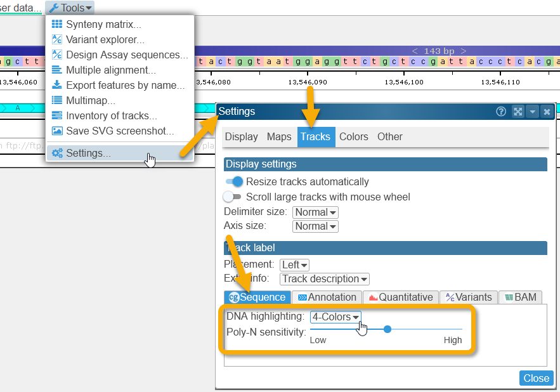Disable Resize tracks automatically toggle
Screen dimensions: 560x392
click(x=234, y=182)
